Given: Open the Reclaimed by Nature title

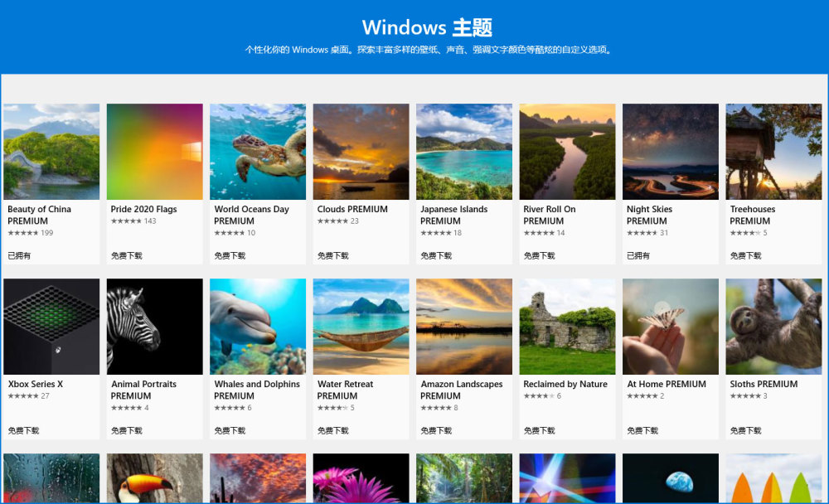Looking at the screenshot, I should pos(565,384).
